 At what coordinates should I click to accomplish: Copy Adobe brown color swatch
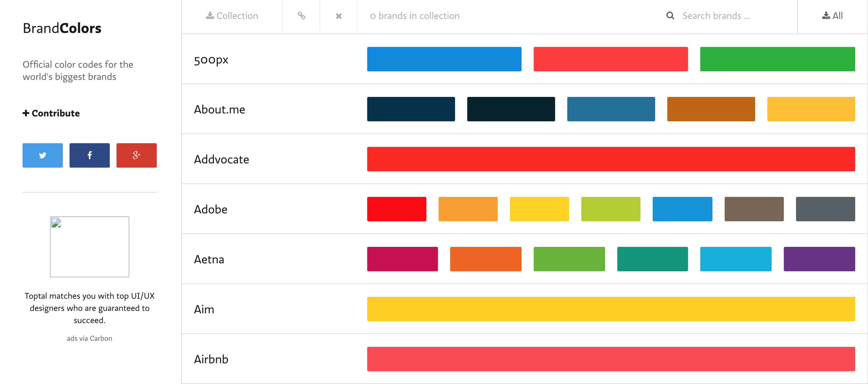point(754,209)
